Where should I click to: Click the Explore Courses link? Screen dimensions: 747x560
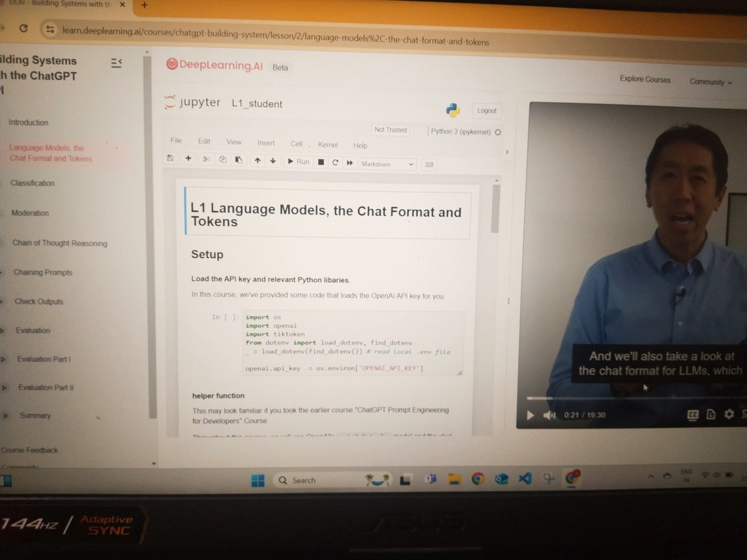tap(645, 80)
